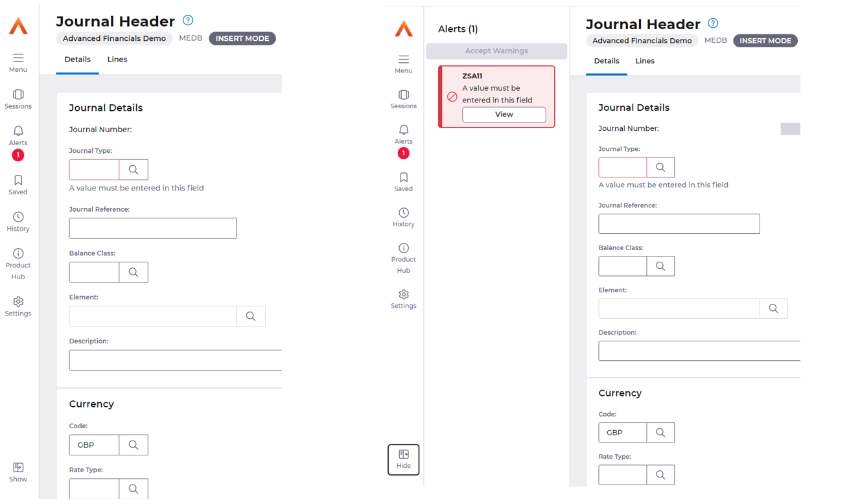This screenshot has height=504, width=860.
Task: Focus the Element field in left window
Action: (x=153, y=316)
